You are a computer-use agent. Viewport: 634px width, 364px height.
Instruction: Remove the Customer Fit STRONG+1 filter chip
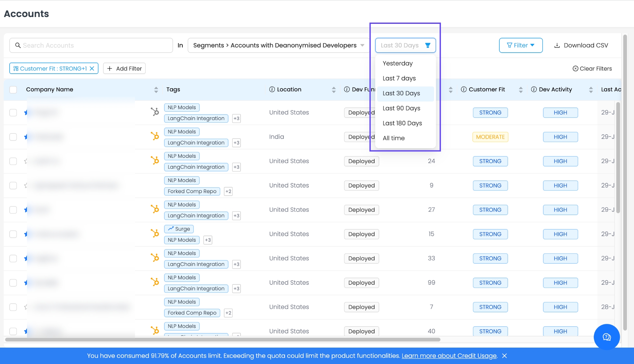[92, 69]
